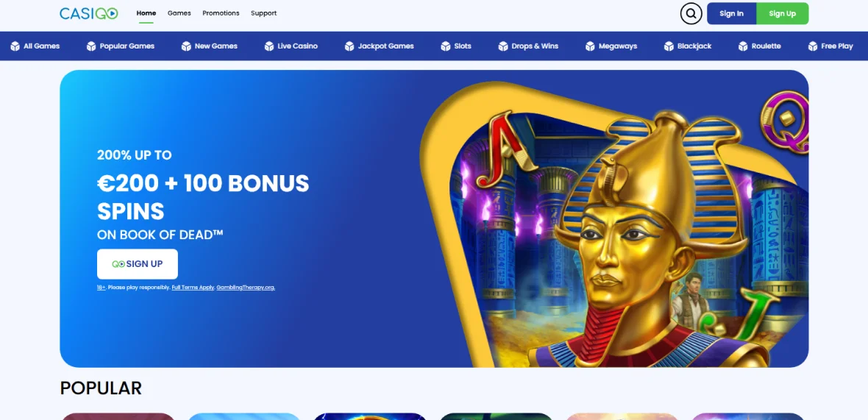868x420 pixels.
Task: Click the dice icon beside All Games
Action: point(15,46)
